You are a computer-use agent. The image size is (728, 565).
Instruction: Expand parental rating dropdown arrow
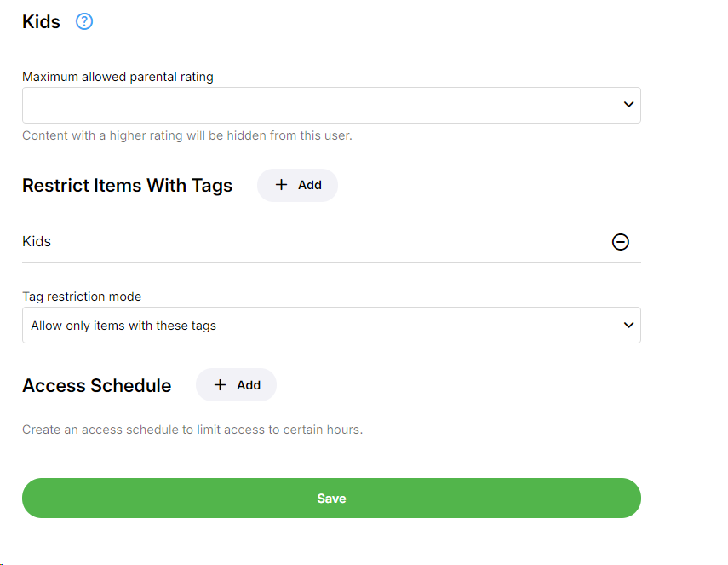click(x=628, y=105)
